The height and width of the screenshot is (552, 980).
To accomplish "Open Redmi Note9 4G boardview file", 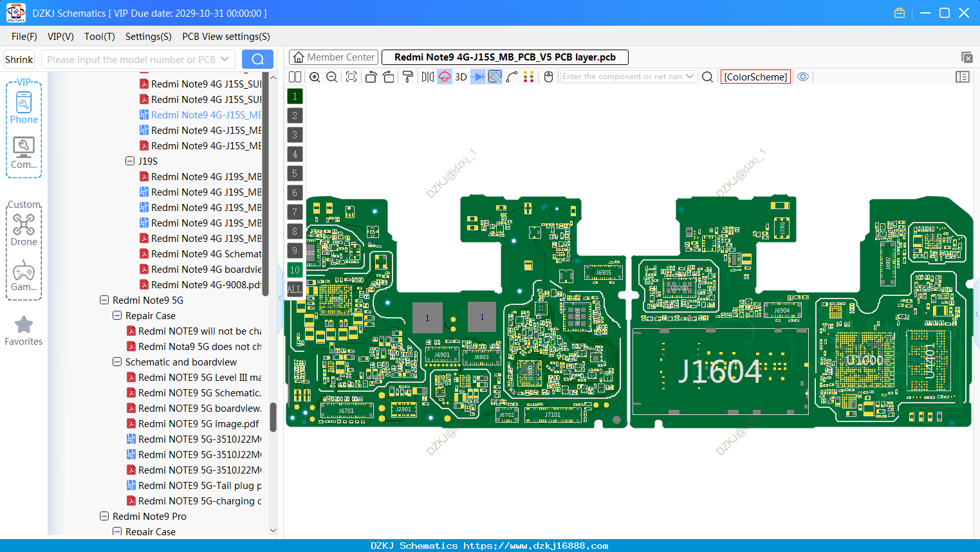I will pyautogui.click(x=200, y=269).
